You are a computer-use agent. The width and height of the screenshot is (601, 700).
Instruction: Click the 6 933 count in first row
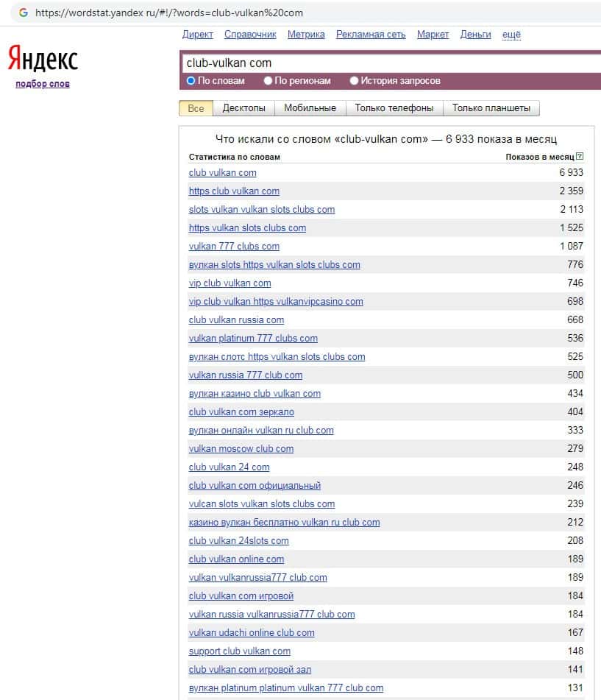[x=571, y=173]
